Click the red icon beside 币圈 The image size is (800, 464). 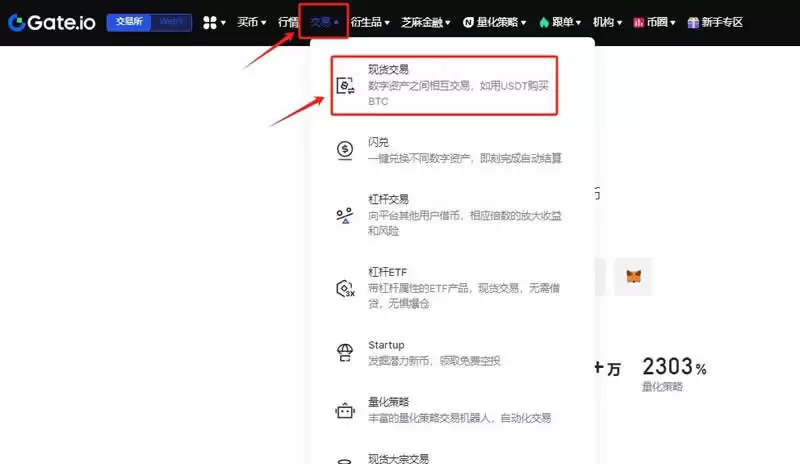pos(638,22)
